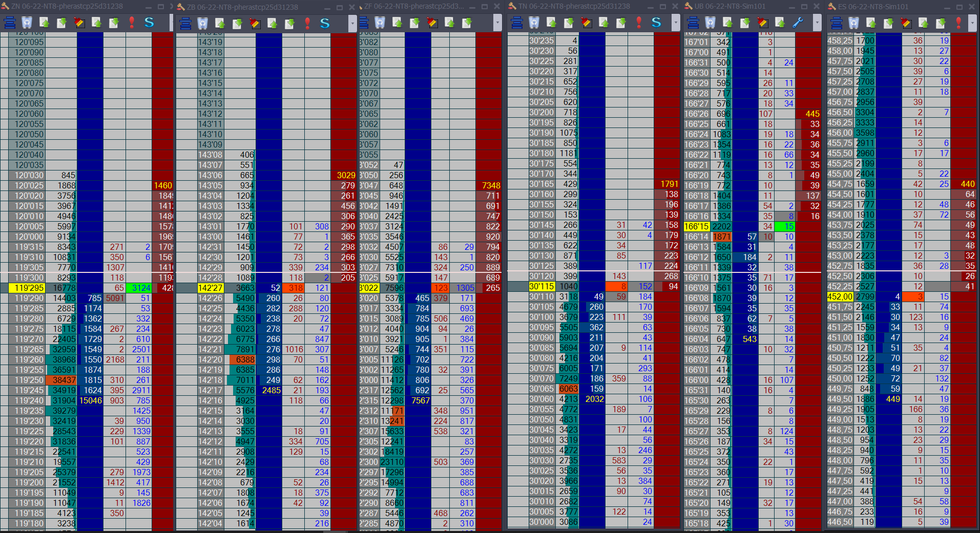Open the wrench settings icon in UB toolbar

tap(798, 23)
